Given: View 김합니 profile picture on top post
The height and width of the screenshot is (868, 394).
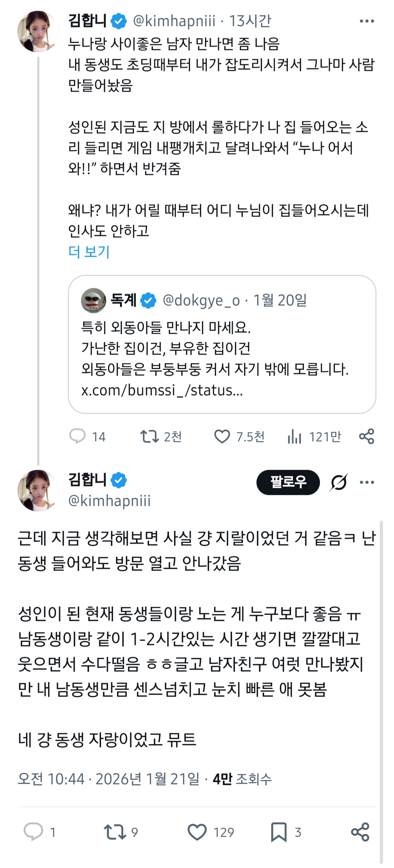Looking at the screenshot, I should [x=38, y=31].
